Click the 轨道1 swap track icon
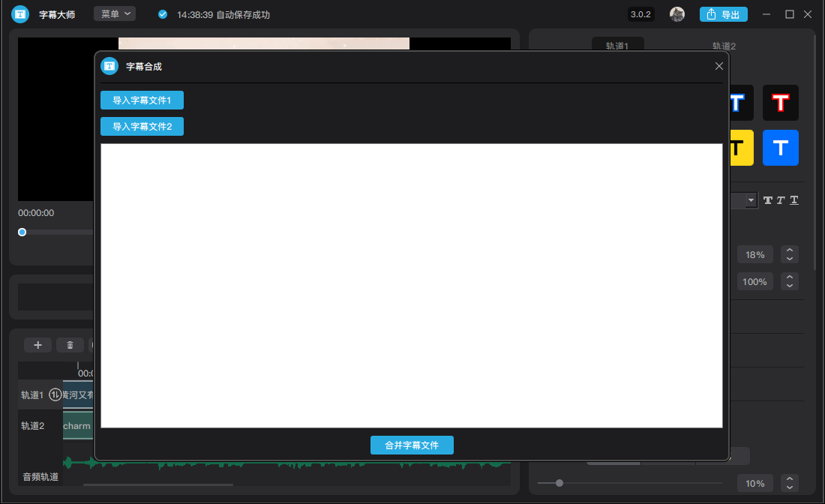 (55, 394)
